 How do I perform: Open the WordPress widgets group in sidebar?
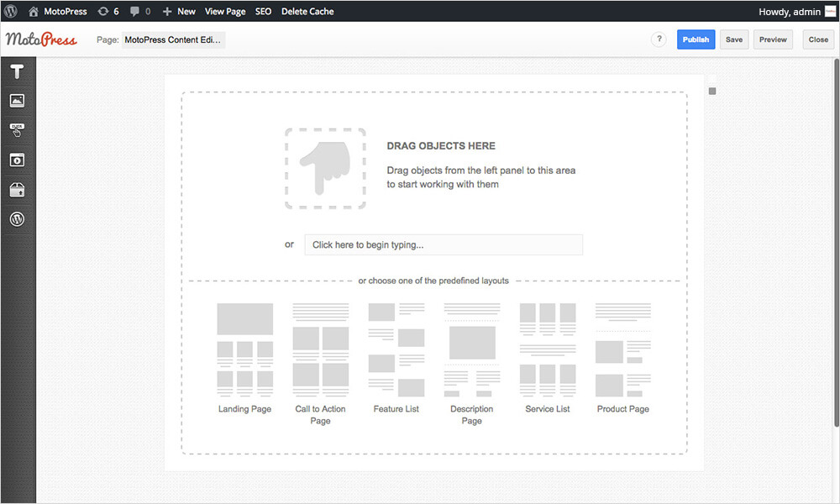(x=17, y=219)
